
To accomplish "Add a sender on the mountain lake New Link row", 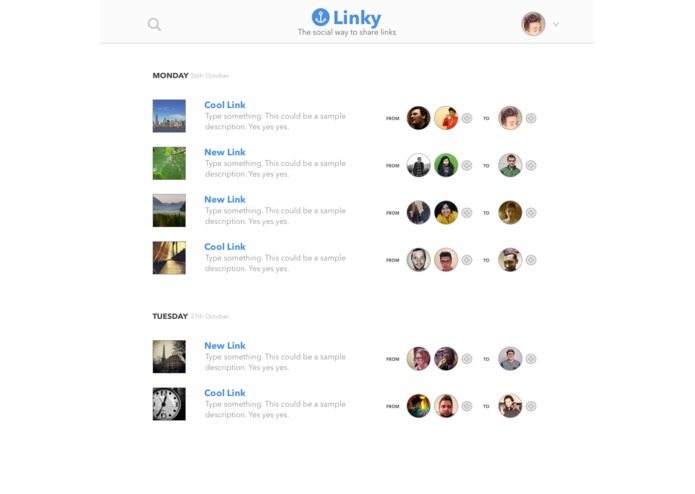I will [x=467, y=213].
